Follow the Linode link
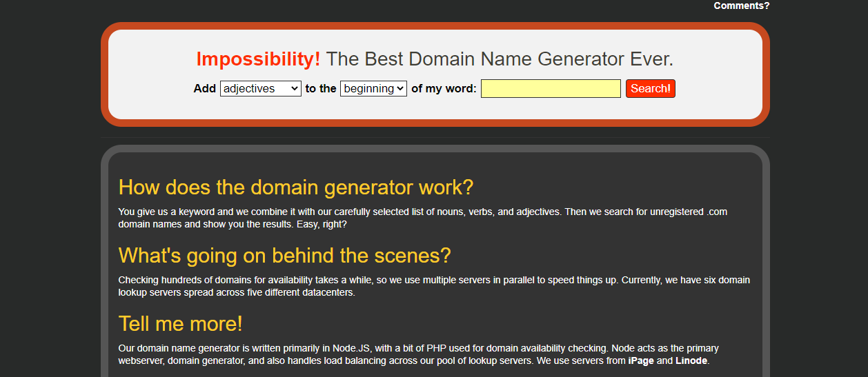868x377 pixels. (691, 360)
